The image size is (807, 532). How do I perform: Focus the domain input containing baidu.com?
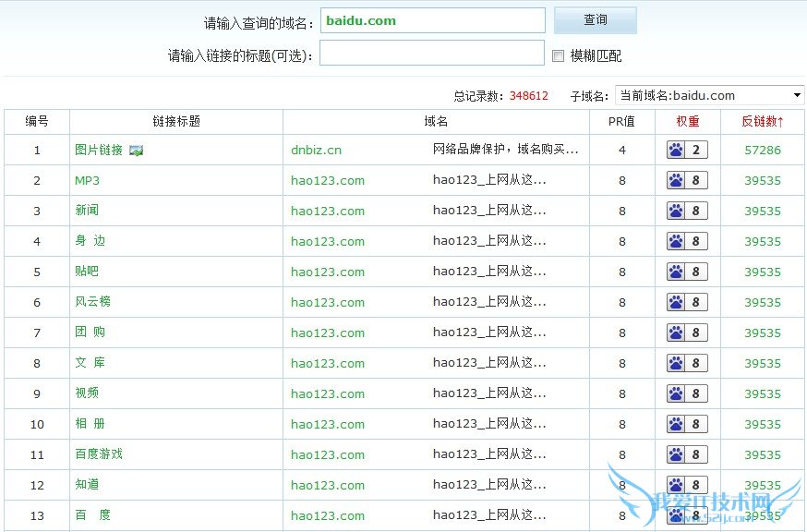pos(432,20)
